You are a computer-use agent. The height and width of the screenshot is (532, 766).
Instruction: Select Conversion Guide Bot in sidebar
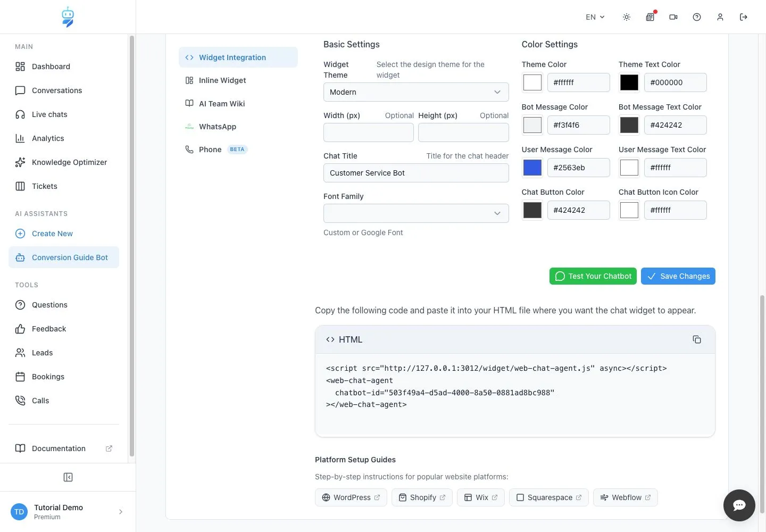[x=64, y=257]
